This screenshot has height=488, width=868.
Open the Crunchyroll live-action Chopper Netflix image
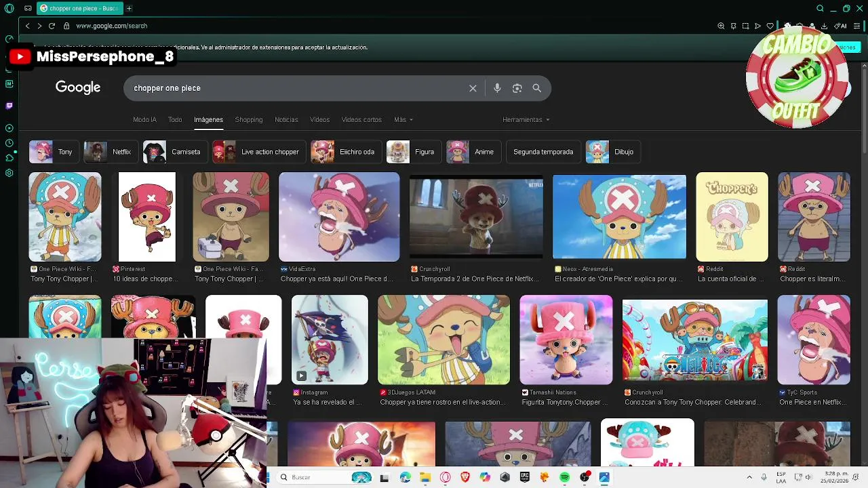pos(476,217)
